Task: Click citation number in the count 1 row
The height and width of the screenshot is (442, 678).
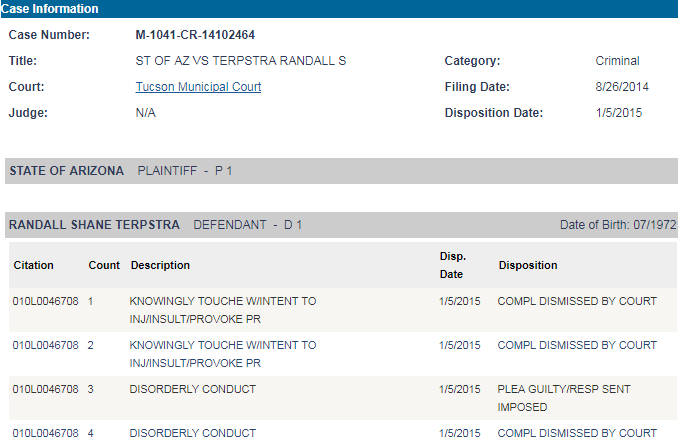Action: pyautogui.click(x=45, y=301)
